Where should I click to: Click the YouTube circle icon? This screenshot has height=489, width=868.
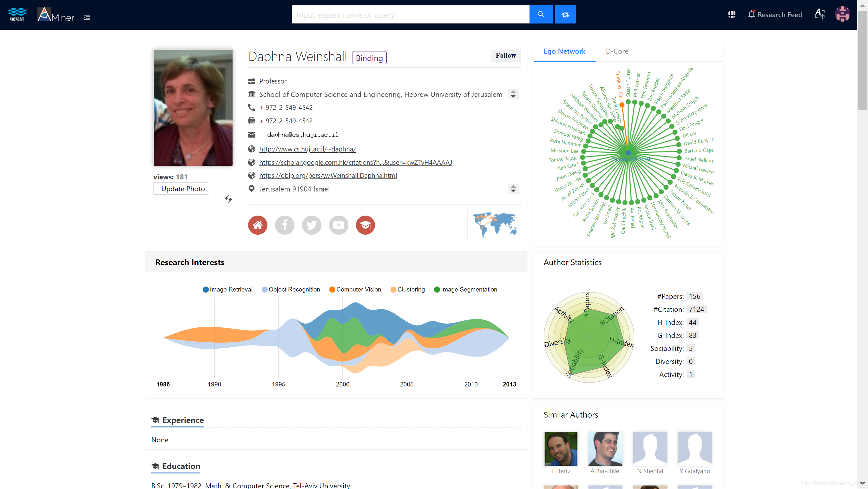[x=338, y=225]
